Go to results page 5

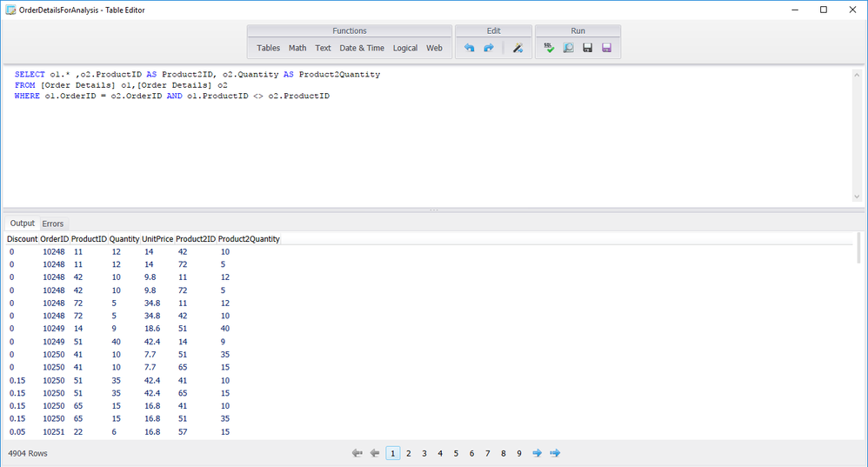coord(456,453)
